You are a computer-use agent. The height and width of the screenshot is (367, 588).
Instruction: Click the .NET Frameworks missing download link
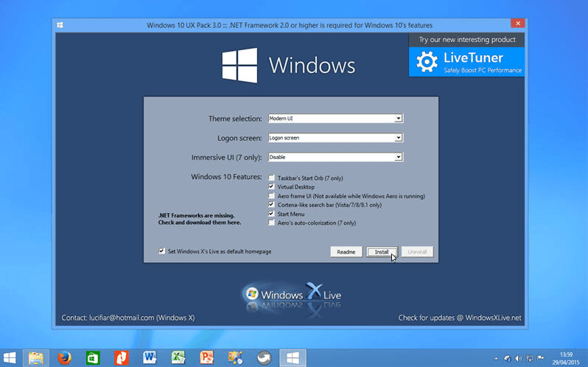coord(200,219)
